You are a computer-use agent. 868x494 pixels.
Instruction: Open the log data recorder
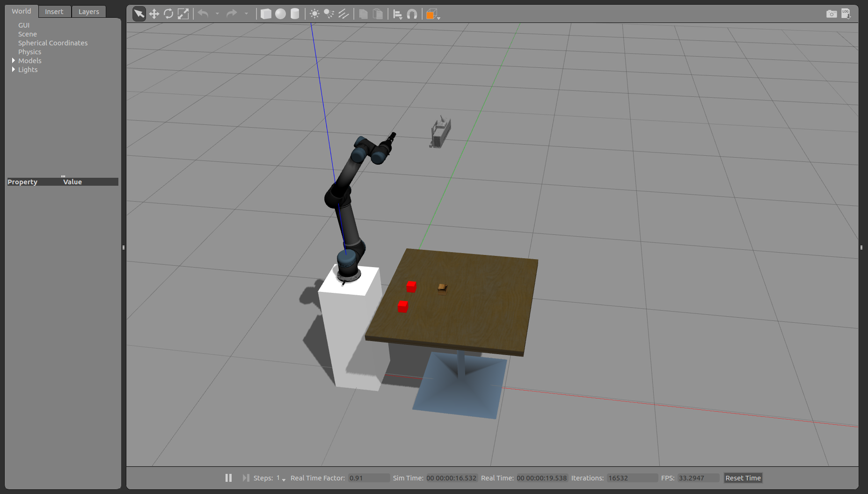click(846, 14)
